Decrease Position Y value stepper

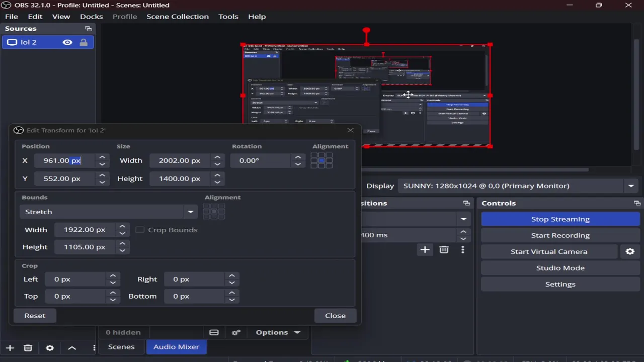102,182
